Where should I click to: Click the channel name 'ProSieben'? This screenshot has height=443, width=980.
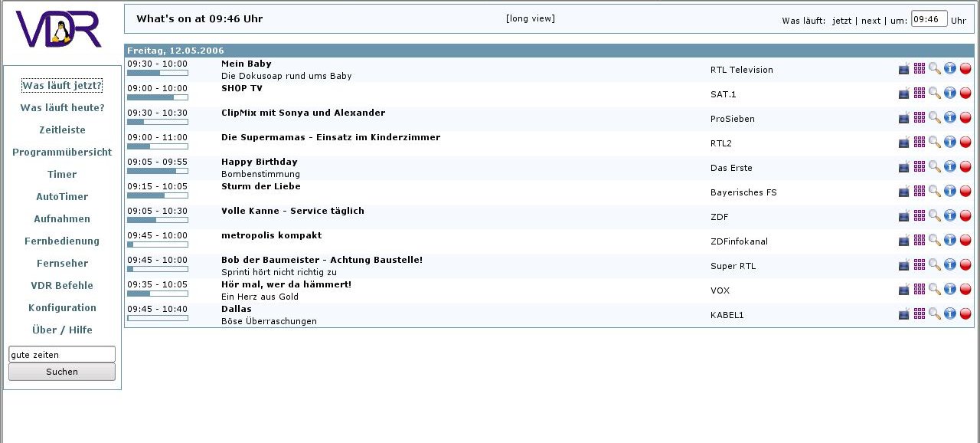(x=733, y=119)
